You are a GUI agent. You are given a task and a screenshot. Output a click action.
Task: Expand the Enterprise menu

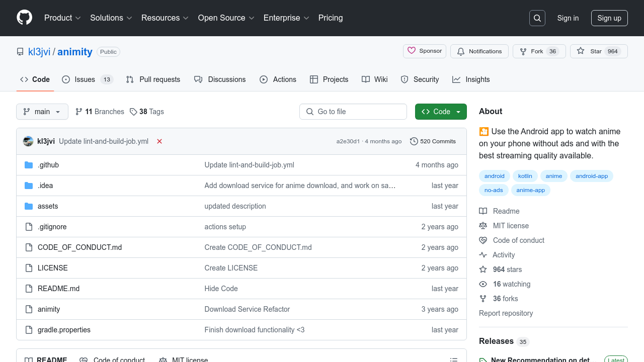[x=286, y=18]
